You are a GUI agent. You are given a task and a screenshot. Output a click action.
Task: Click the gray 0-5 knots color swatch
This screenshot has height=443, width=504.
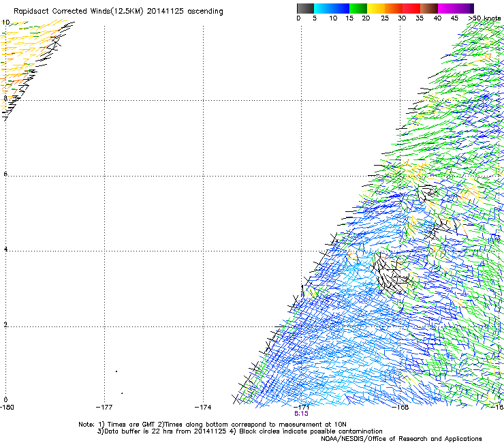[305, 8]
